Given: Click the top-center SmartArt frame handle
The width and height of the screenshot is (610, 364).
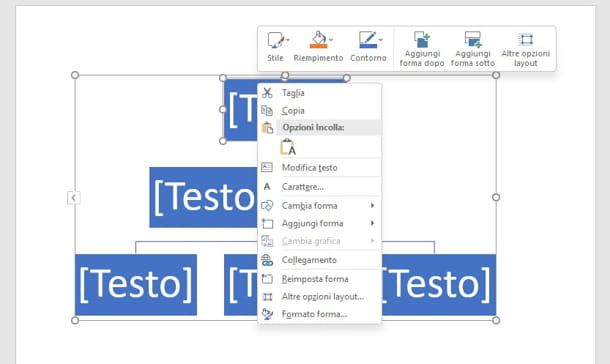Looking at the screenshot, I should tap(285, 75).
